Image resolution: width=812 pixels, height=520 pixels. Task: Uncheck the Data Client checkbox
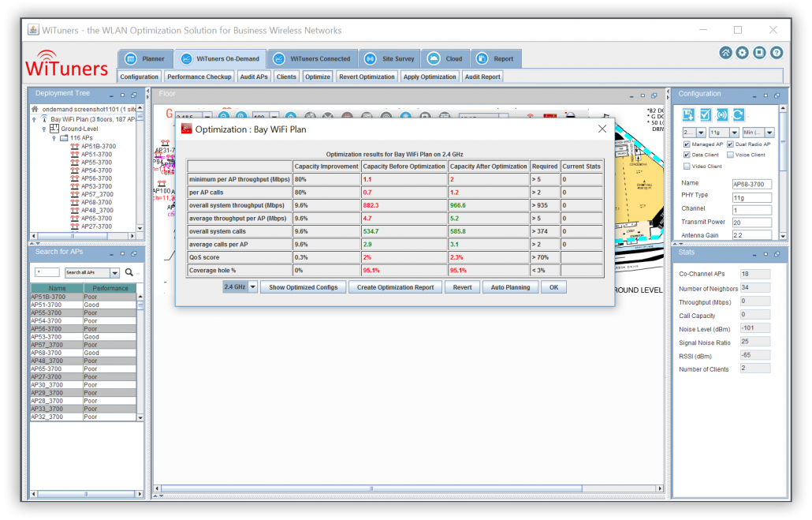[x=687, y=155]
